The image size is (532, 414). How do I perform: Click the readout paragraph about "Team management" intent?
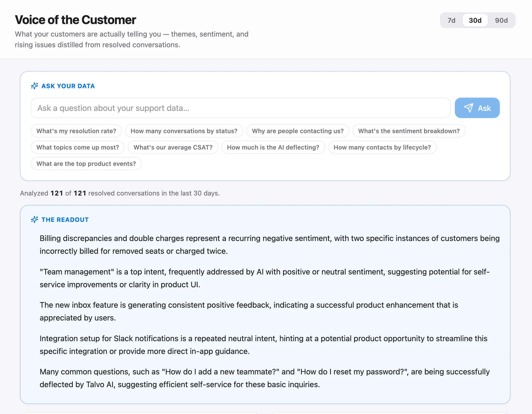click(265, 278)
